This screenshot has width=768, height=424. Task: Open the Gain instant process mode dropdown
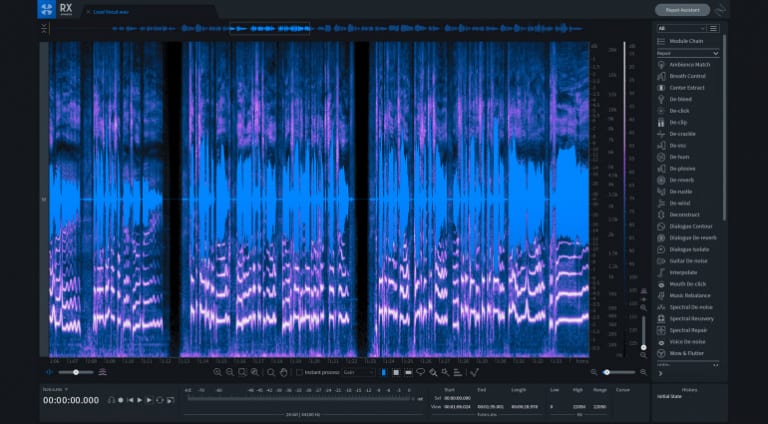(x=358, y=372)
